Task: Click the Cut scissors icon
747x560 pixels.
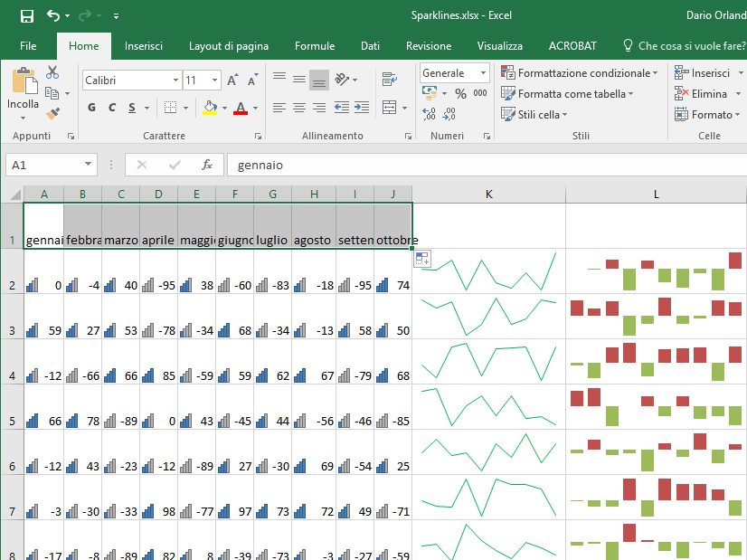Action: 52,72
